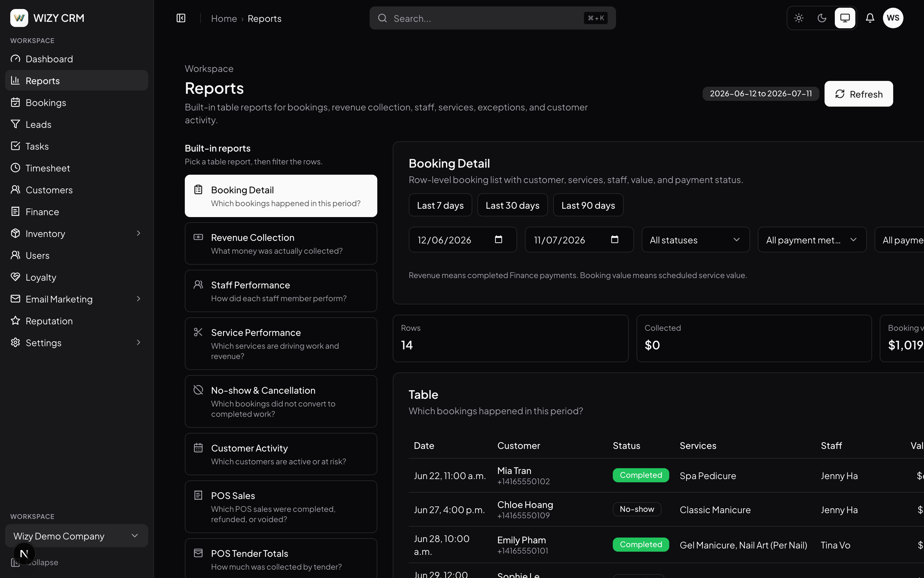Choose the Service Performance report

pos(281,344)
